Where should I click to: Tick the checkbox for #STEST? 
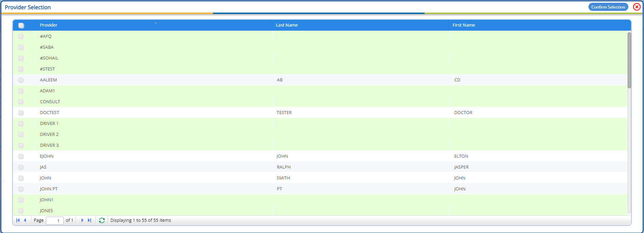pyautogui.click(x=21, y=69)
